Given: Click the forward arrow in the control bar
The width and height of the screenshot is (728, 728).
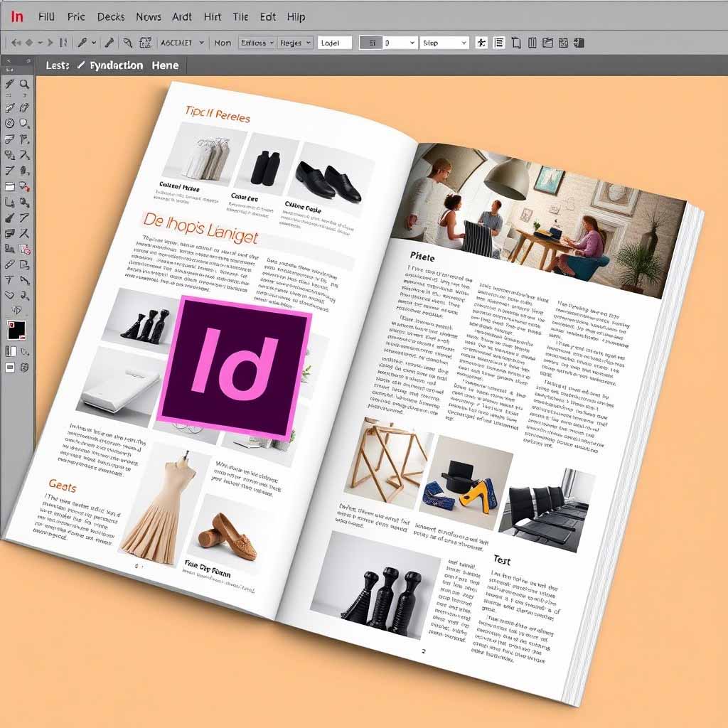Looking at the screenshot, I should tap(50, 43).
